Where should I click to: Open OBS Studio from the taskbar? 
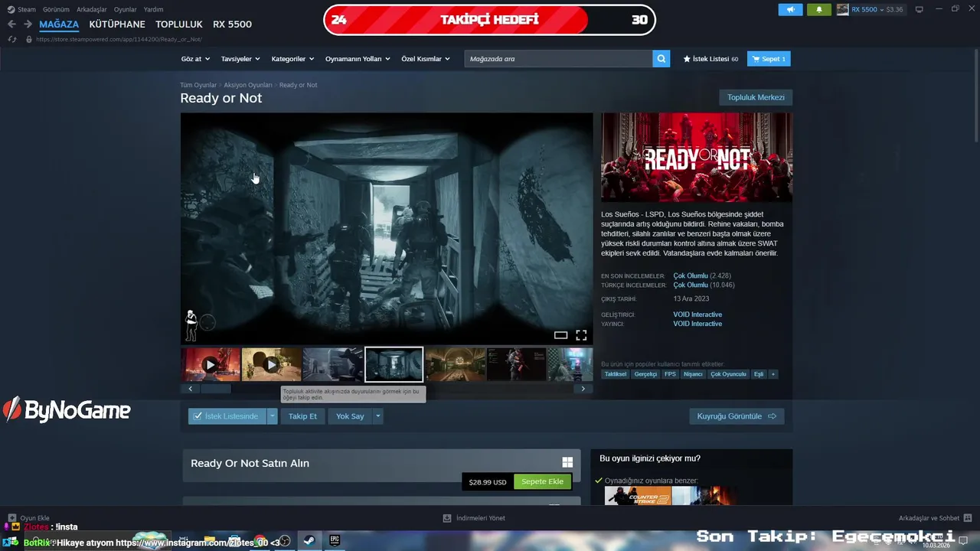pyautogui.click(x=285, y=541)
